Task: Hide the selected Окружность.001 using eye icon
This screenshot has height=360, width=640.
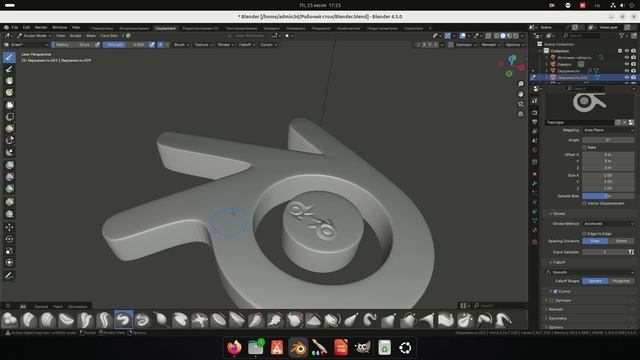Action: 627,77
